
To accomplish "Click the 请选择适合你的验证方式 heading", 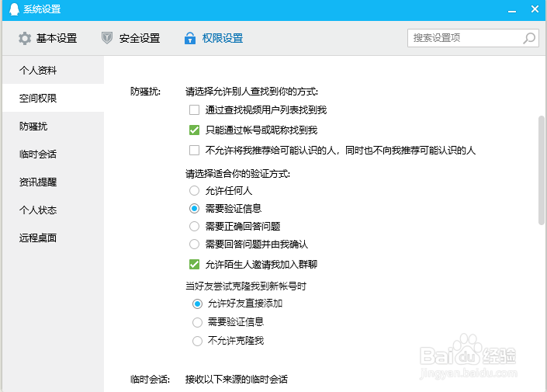I will (238, 173).
